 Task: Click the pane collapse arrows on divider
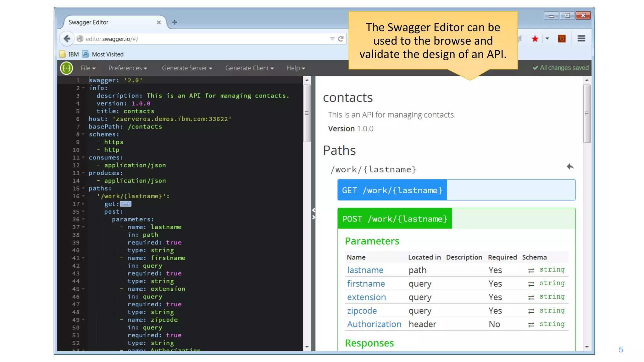pyautogui.click(x=314, y=214)
